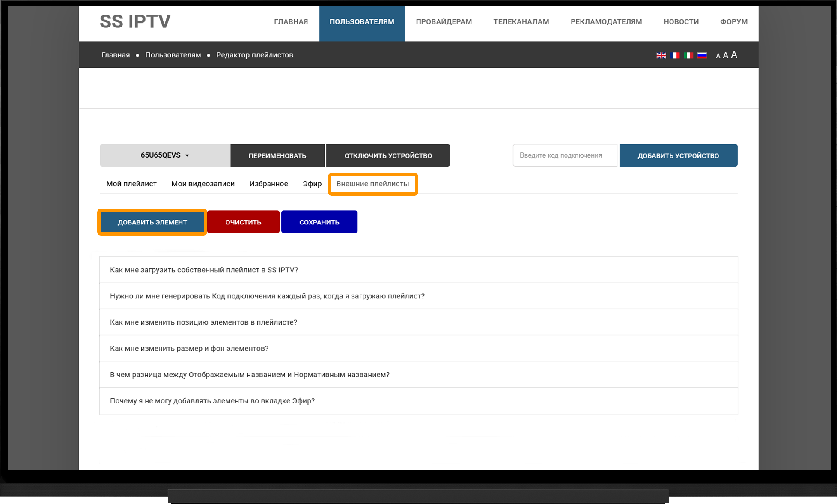Image resolution: width=837 pixels, height=504 pixels.
Task: Go to Пользователям breadcrumb link
Action: point(173,55)
